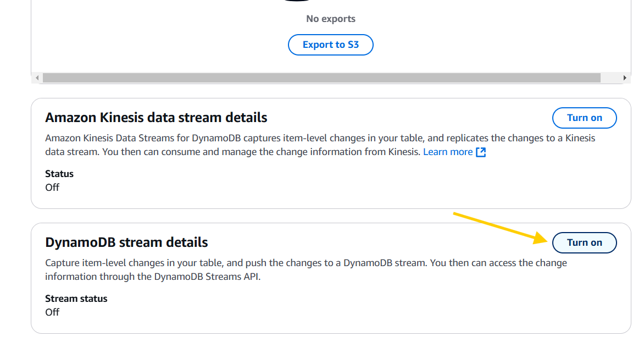Screen dimensions: 644x364
Task: Click the Learn more link about Kinesis
Action: coord(448,152)
